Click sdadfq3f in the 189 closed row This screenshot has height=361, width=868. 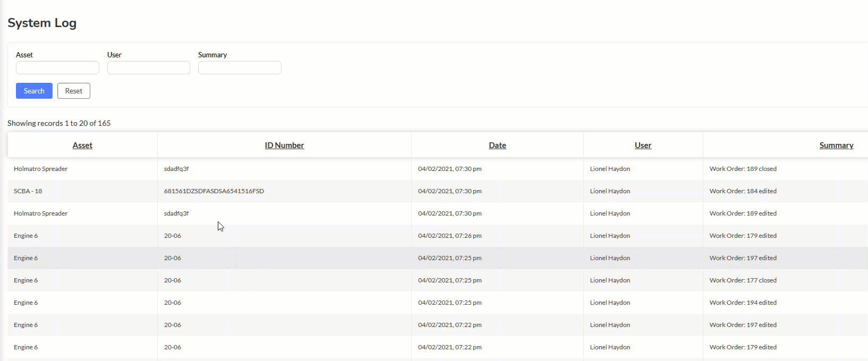click(x=176, y=169)
